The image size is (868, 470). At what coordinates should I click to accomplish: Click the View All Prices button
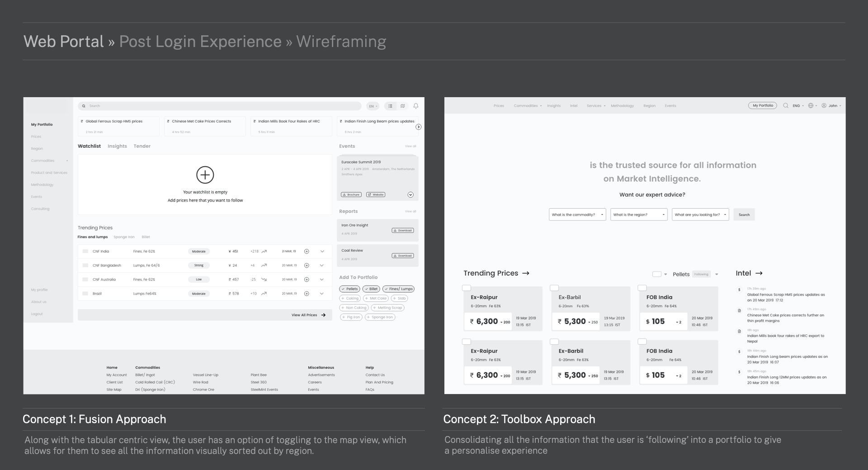pos(205,315)
